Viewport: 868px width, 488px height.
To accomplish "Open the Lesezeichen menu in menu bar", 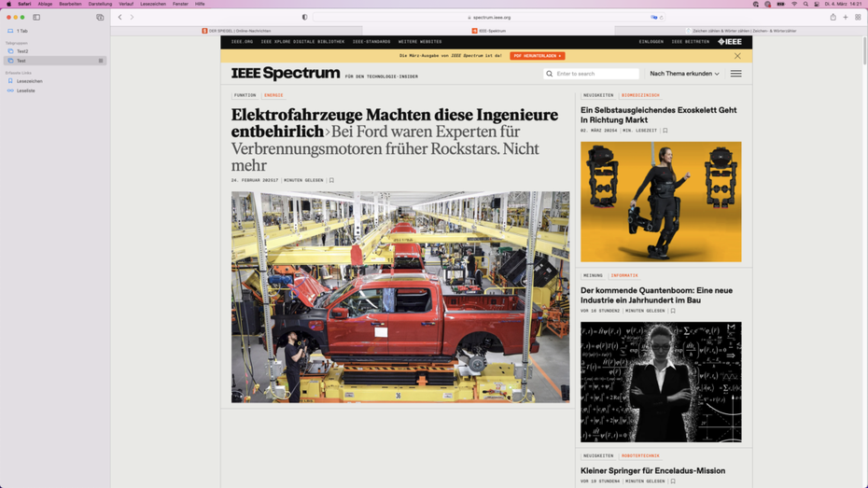I will (x=153, y=4).
